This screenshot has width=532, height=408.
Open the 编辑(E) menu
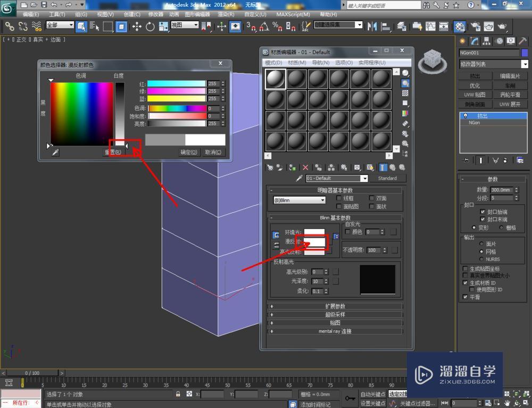(x=30, y=14)
